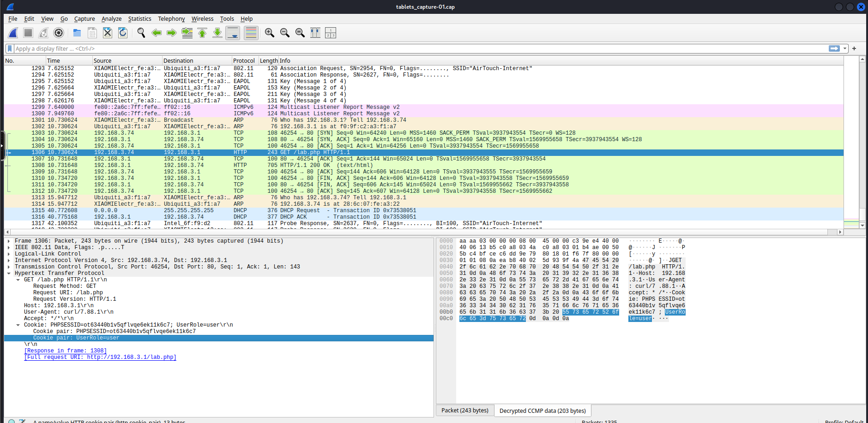Reload this capture file

pos(122,33)
